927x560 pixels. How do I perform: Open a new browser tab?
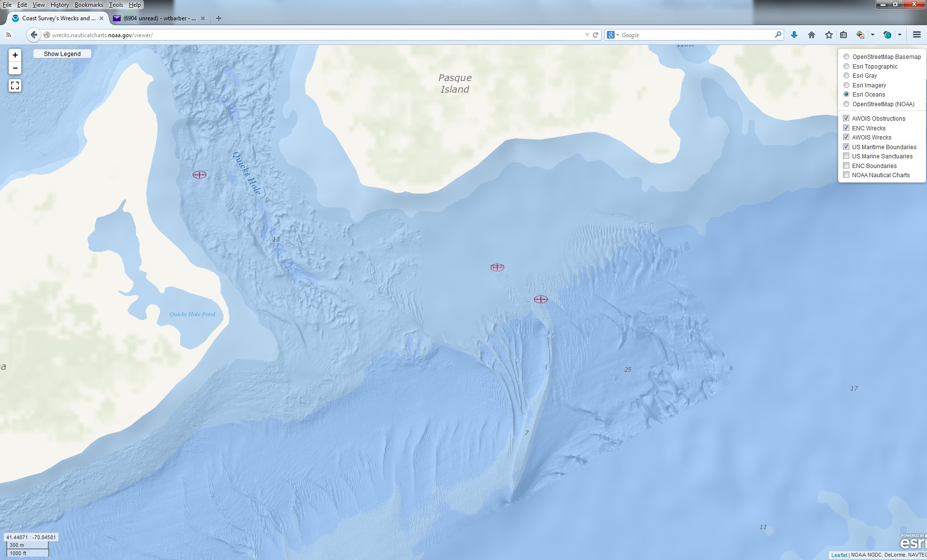pos(219,18)
